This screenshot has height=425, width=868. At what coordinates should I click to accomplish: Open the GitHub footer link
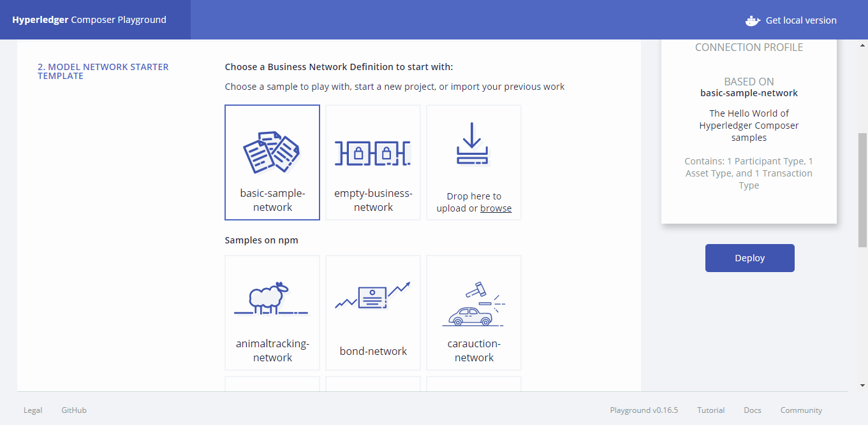[74, 410]
